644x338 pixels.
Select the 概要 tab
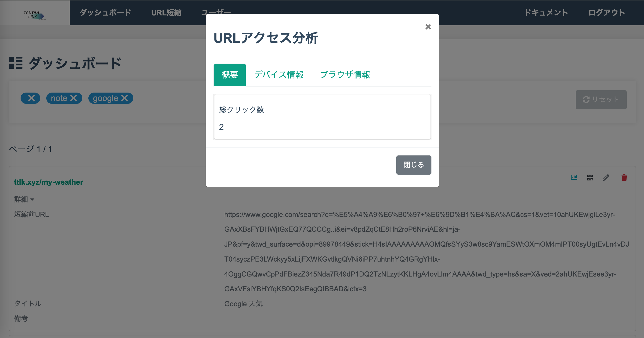tap(229, 75)
